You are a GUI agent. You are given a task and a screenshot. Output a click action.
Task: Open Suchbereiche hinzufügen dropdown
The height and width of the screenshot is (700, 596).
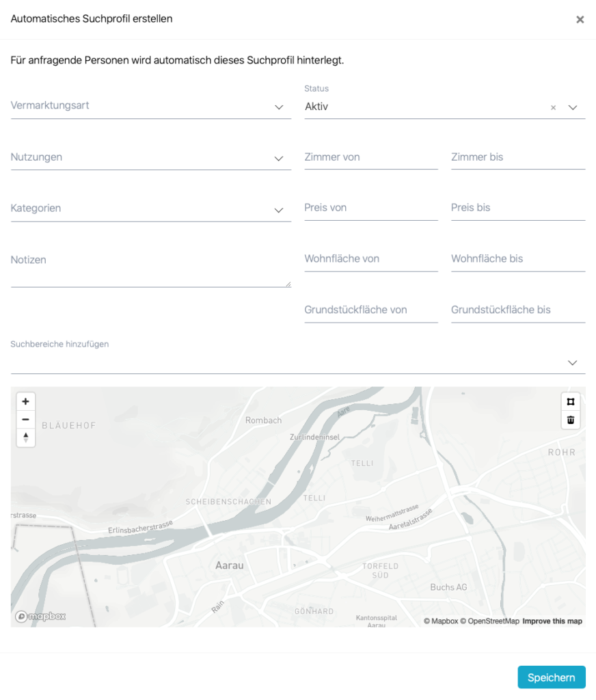click(x=297, y=362)
